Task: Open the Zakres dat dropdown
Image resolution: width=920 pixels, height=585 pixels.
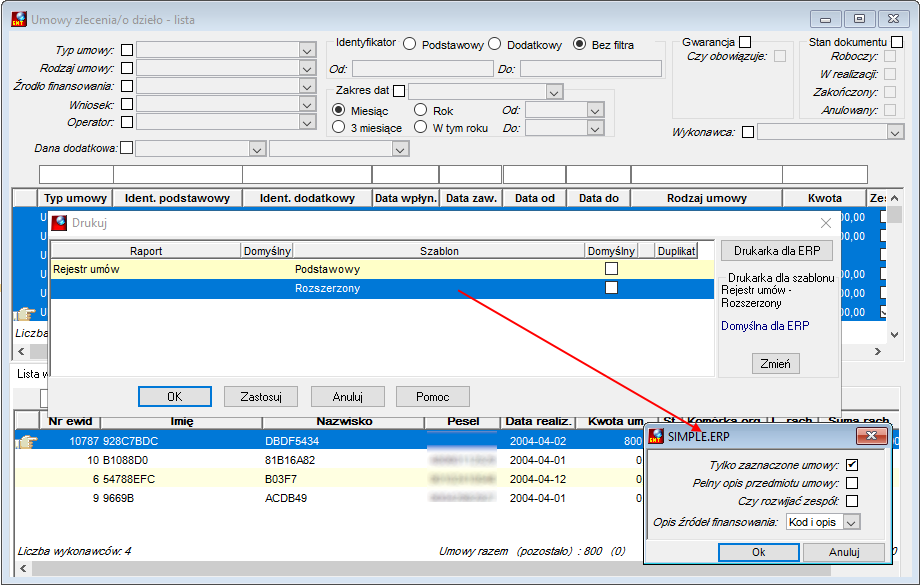Action: click(554, 92)
